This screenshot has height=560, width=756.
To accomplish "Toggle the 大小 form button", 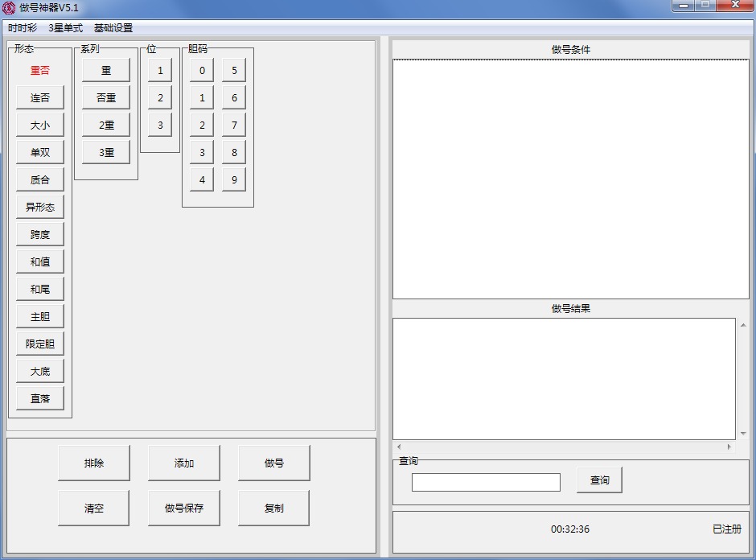I will coord(40,126).
